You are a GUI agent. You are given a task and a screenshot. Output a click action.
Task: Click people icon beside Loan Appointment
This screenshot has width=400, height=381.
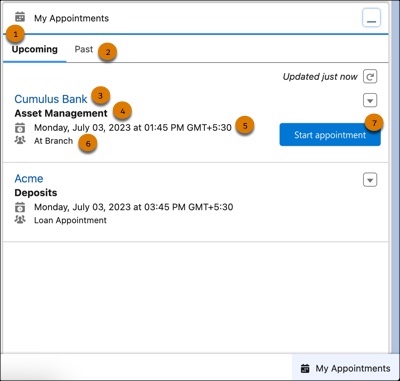tap(20, 220)
